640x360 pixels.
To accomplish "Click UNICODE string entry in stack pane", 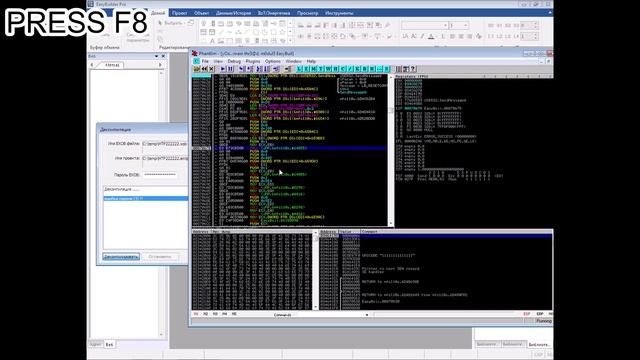I will coord(388,256).
